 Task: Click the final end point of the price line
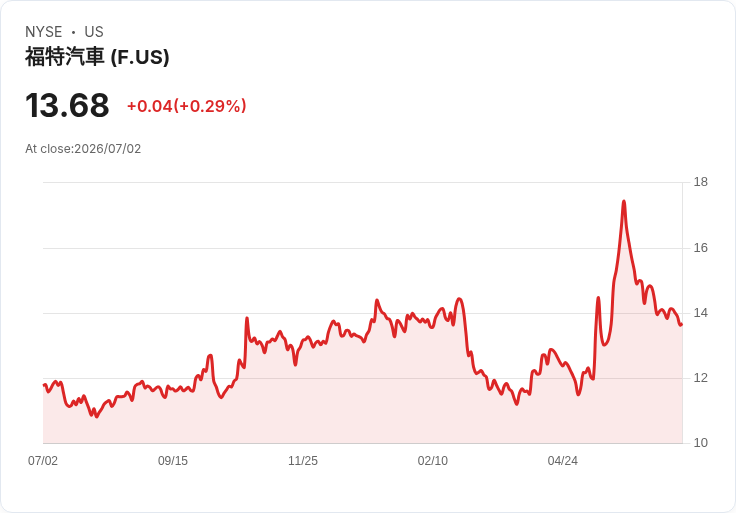[682, 324]
